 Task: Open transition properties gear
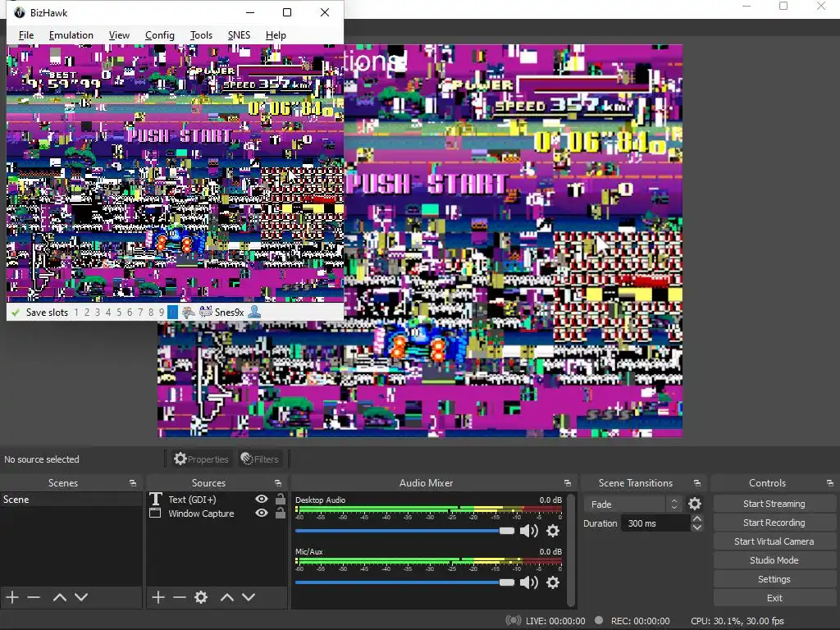pos(694,504)
